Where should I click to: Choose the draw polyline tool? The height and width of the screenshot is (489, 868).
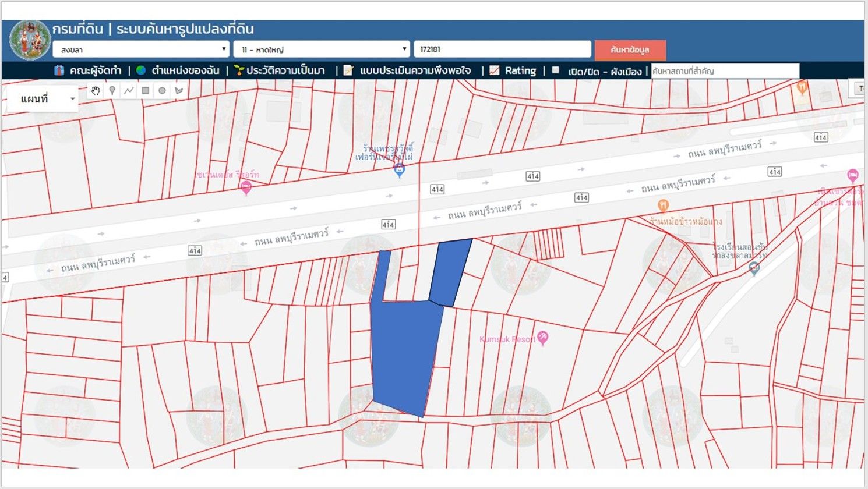tap(129, 91)
